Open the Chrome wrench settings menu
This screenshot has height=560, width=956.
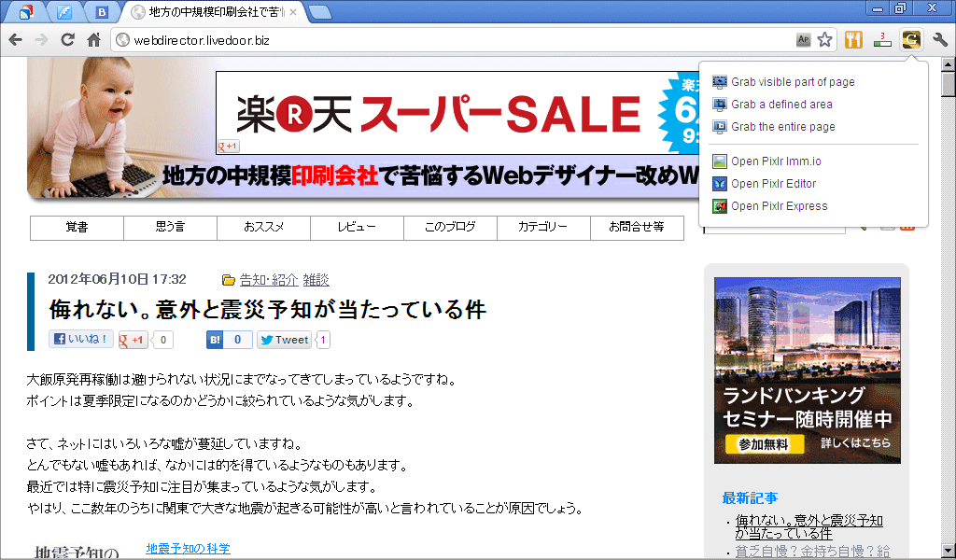point(940,40)
